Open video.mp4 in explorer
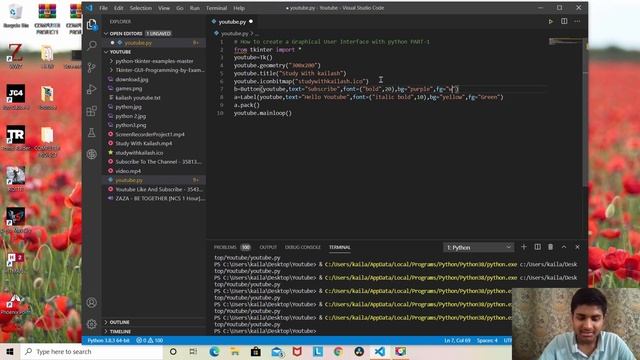The width and height of the screenshot is (640, 360). click(128, 171)
